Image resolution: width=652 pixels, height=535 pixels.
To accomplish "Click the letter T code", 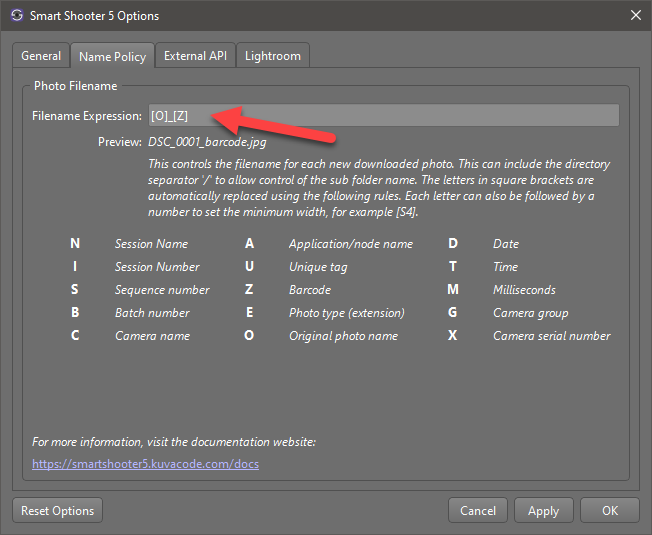I will [x=453, y=266].
